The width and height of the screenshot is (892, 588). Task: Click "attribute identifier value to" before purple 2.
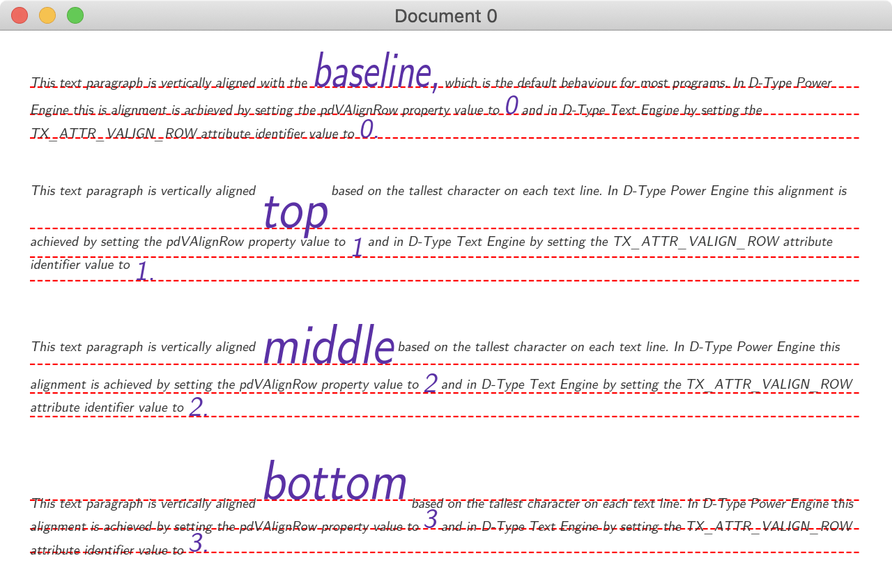[107, 408]
